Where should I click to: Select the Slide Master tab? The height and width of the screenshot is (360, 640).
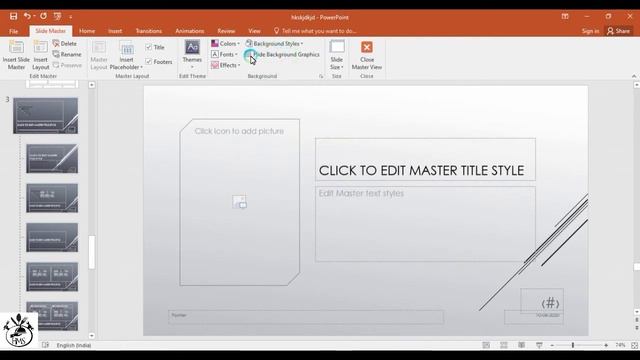pyautogui.click(x=51, y=31)
